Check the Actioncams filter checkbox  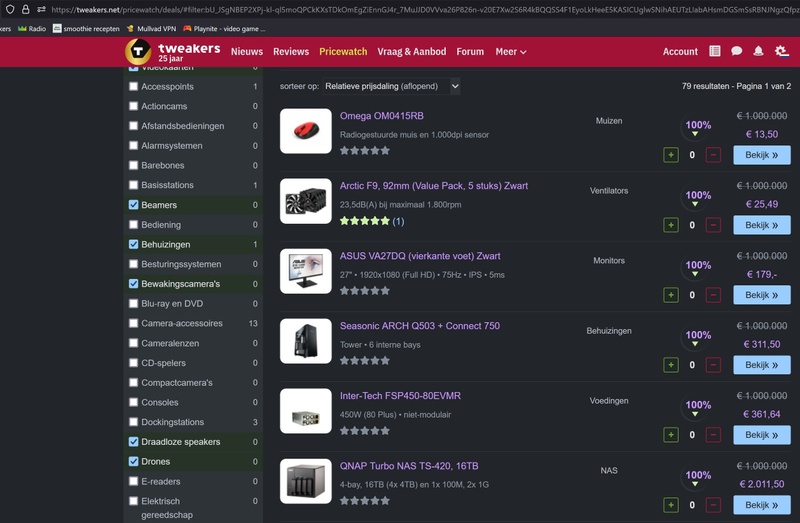(x=134, y=106)
